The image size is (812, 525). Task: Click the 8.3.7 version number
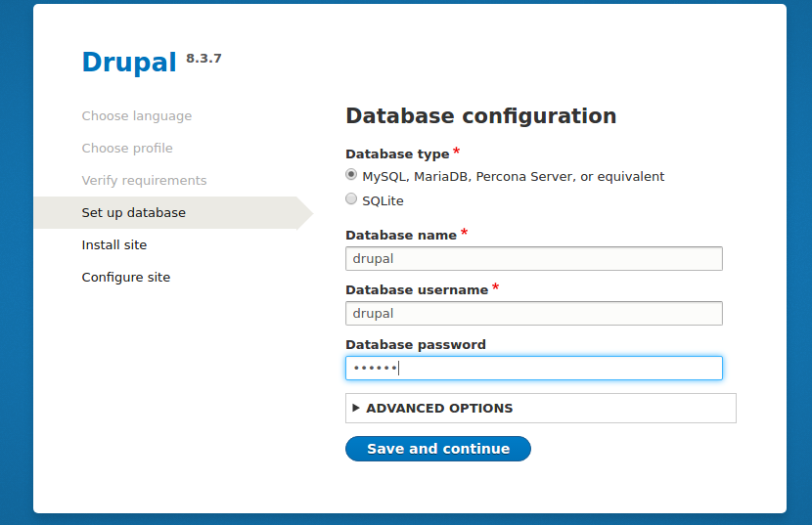[x=203, y=59]
